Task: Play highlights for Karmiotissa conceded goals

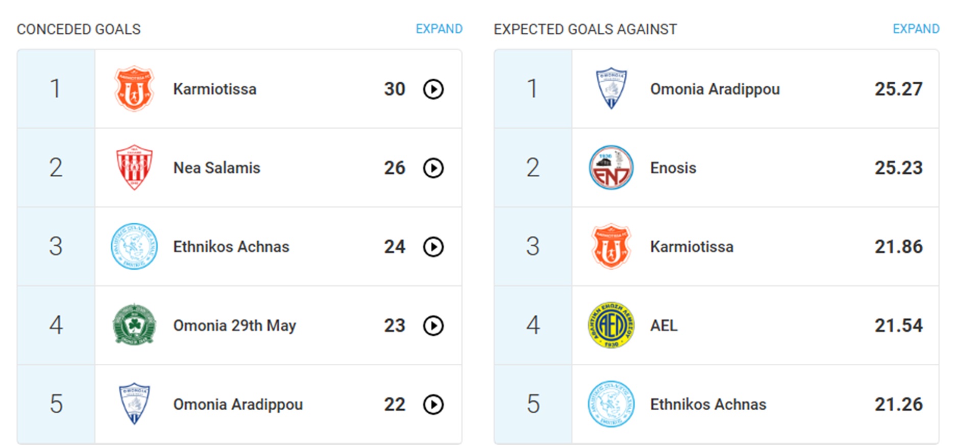Action: pyautogui.click(x=433, y=88)
